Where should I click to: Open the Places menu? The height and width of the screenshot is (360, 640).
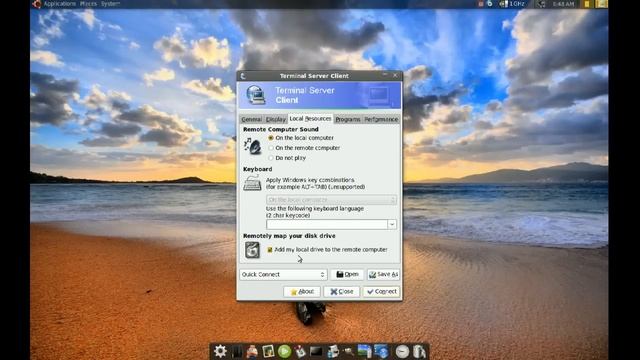[x=88, y=4]
